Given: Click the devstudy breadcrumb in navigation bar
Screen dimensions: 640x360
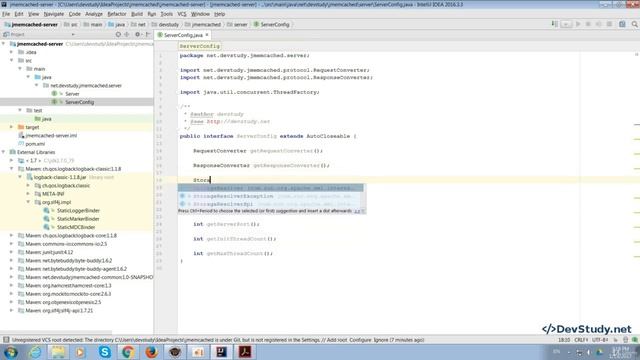Looking at the screenshot, I should click(165, 24).
